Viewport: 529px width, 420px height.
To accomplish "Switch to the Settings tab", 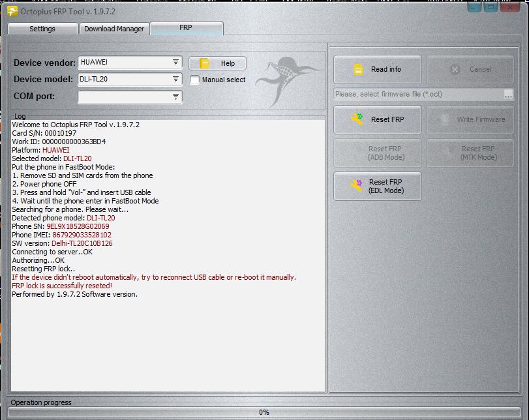I will tap(42, 29).
